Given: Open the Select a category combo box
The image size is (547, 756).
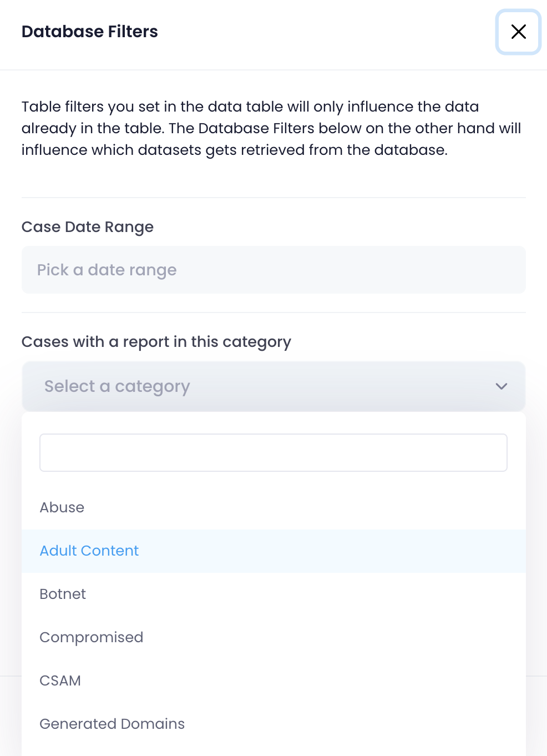Looking at the screenshot, I should pos(273,386).
